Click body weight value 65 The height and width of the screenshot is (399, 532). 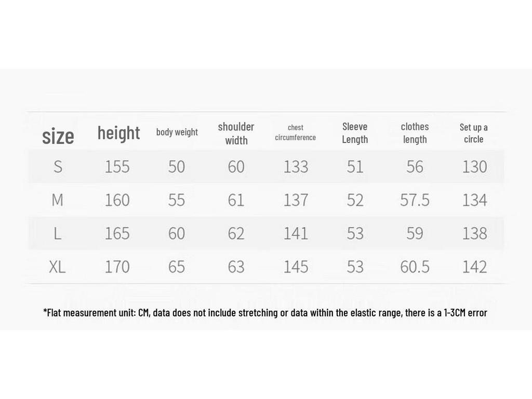click(177, 267)
